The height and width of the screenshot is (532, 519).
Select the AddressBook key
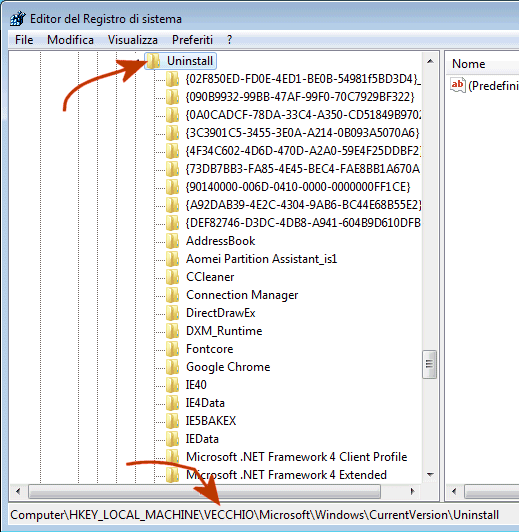(220, 241)
